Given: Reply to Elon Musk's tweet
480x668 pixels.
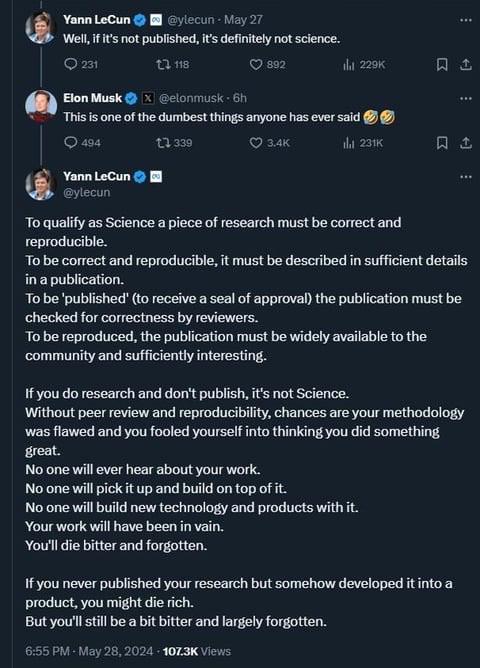Looking at the screenshot, I should click(x=82, y=143).
